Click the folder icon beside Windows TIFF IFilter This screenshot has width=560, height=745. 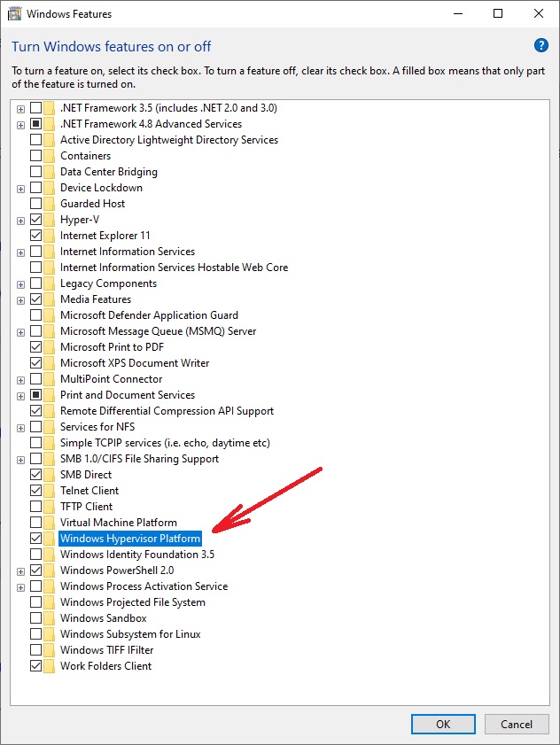49,650
